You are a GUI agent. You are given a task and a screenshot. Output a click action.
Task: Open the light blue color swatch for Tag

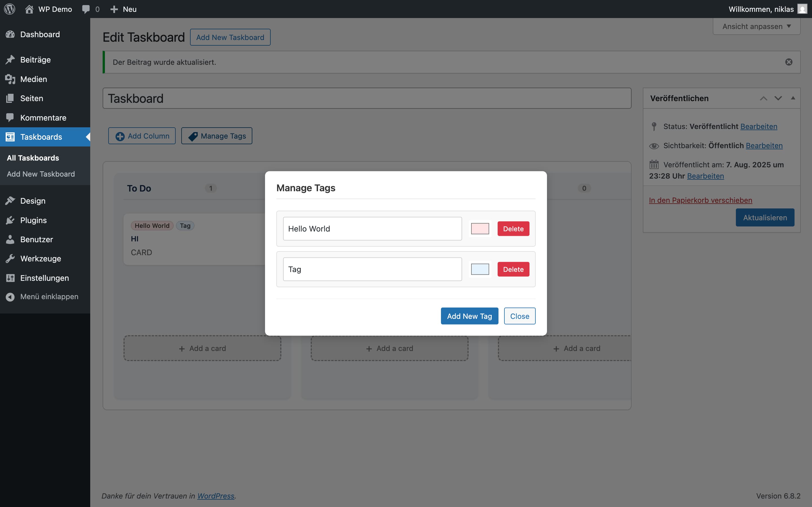click(480, 269)
